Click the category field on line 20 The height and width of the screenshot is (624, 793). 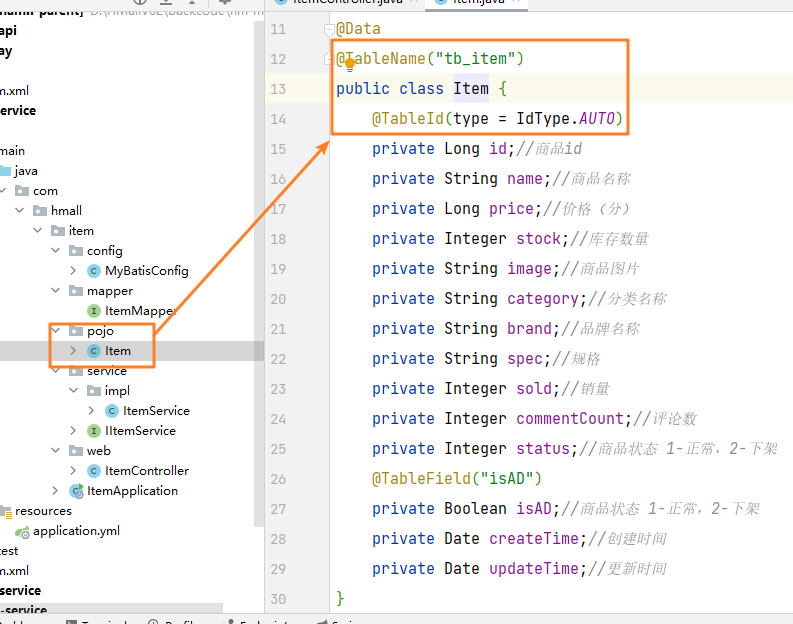543,299
